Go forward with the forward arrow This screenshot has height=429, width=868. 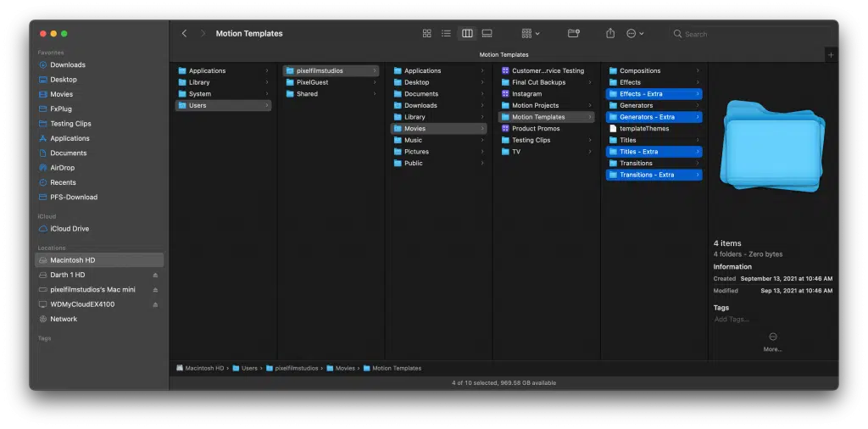point(203,34)
